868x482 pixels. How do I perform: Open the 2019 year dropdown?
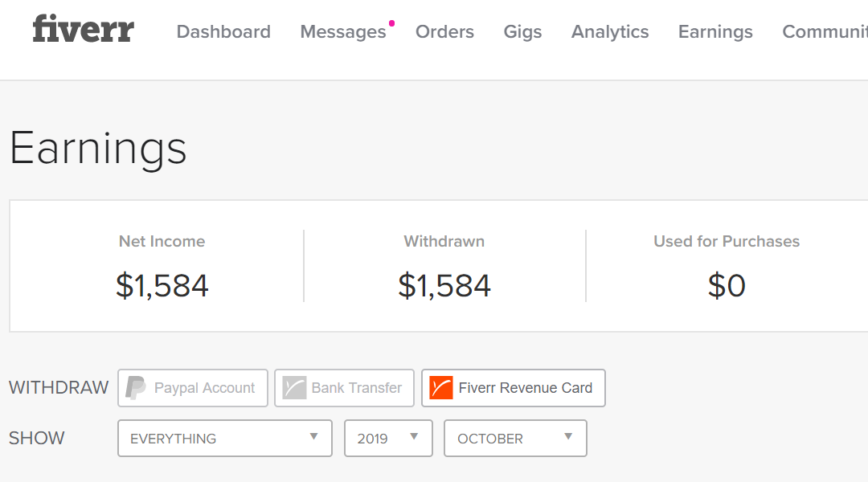(388, 439)
